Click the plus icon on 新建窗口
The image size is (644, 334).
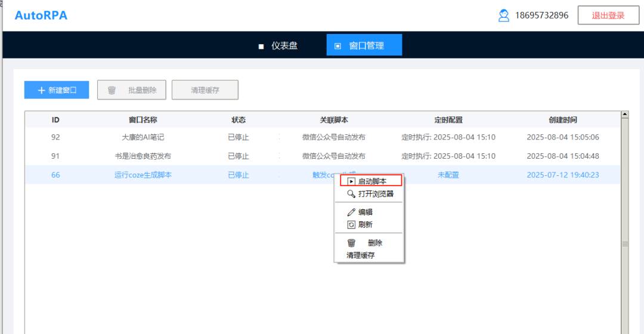(41, 90)
